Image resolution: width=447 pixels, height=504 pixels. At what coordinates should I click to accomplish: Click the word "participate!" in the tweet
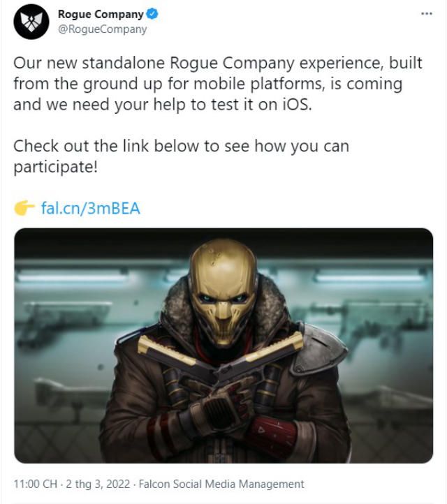[55, 167]
